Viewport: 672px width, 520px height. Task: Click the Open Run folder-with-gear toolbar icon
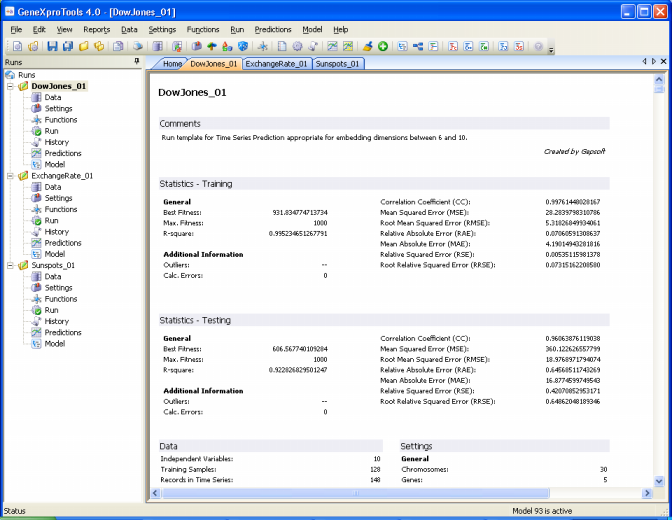[x=33, y=46]
